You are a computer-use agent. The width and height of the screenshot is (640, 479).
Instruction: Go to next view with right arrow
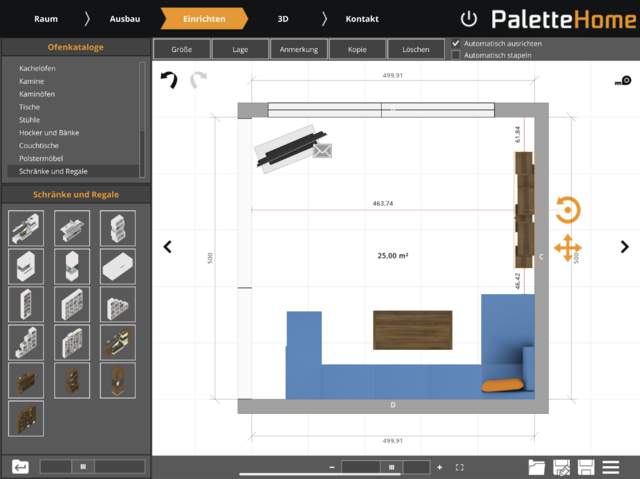click(x=624, y=247)
